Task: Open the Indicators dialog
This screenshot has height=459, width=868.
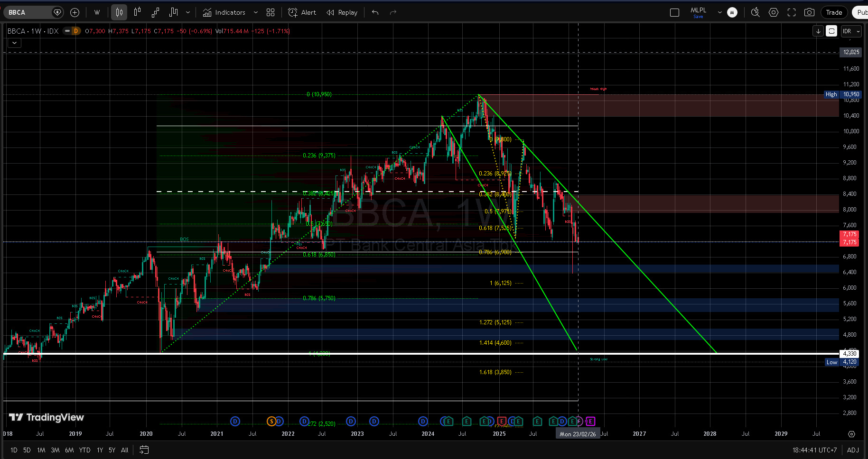Action: tap(224, 12)
